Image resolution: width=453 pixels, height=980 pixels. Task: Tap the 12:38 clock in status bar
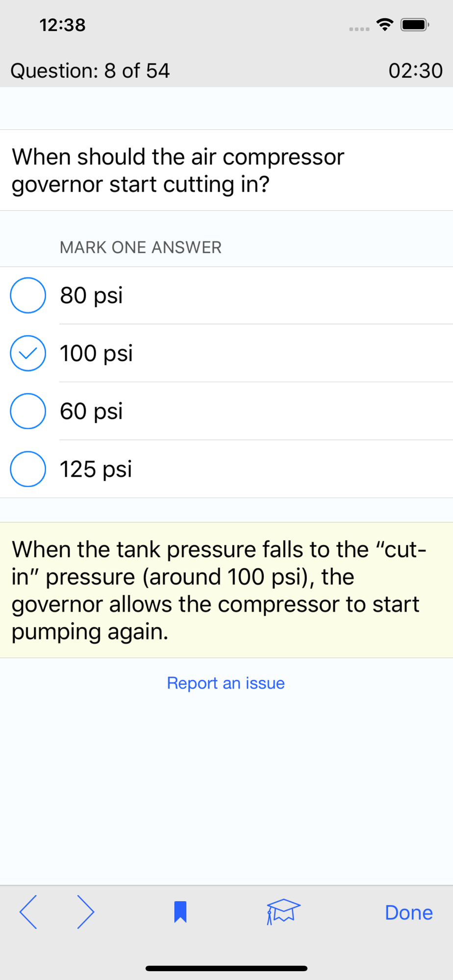coord(62,25)
